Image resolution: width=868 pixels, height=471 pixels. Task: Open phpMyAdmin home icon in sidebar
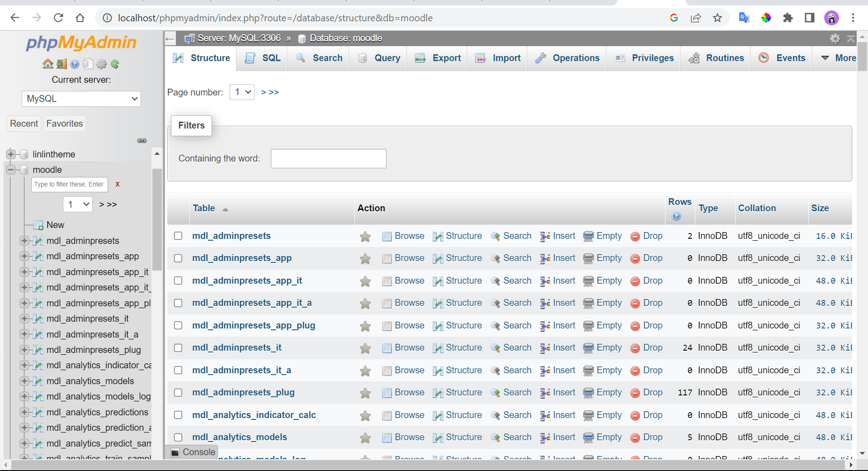[x=47, y=64]
